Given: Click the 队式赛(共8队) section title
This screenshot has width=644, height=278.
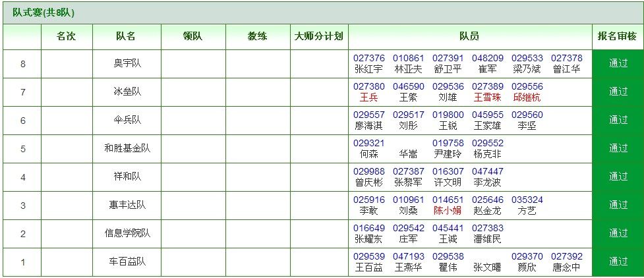Looking at the screenshot, I should click(44, 13).
